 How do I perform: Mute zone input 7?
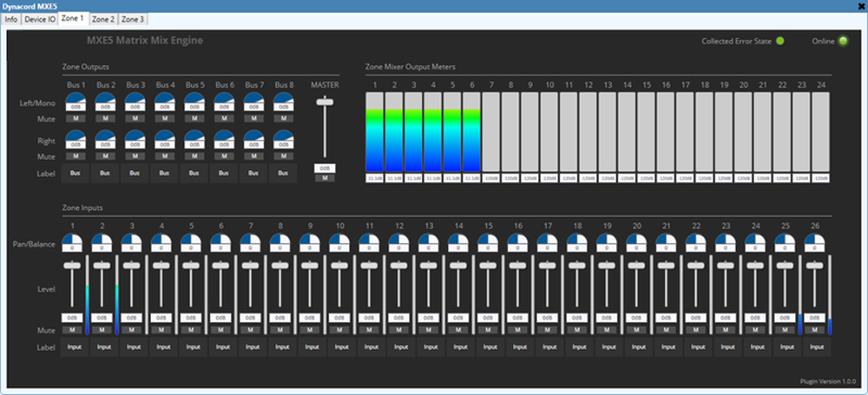pyautogui.click(x=250, y=330)
